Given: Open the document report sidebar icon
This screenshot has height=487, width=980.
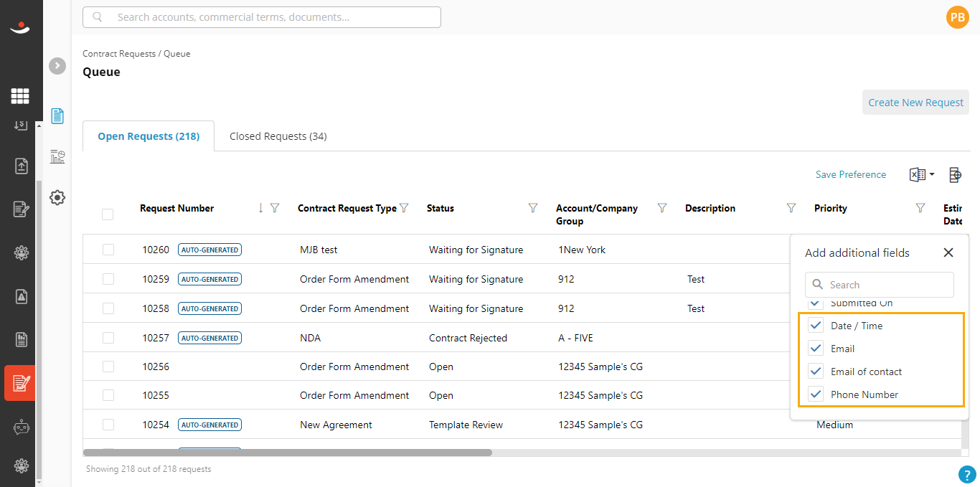Looking at the screenshot, I should [x=21, y=339].
